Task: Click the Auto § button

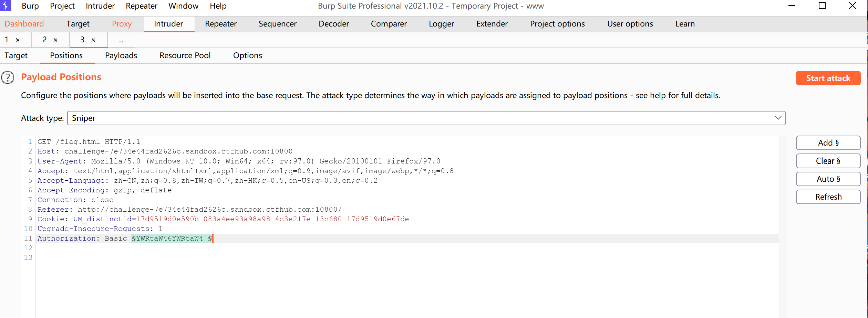Action: click(x=828, y=179)
